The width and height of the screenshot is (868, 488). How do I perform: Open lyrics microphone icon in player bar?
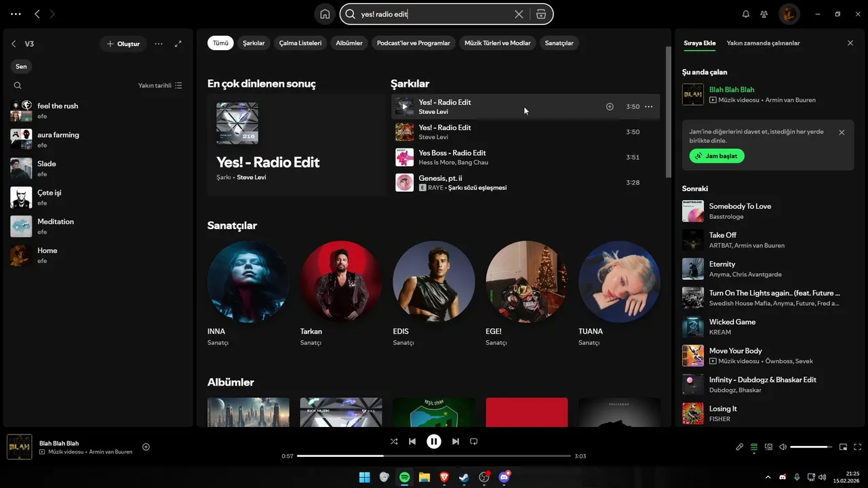(x=740, y=447)
